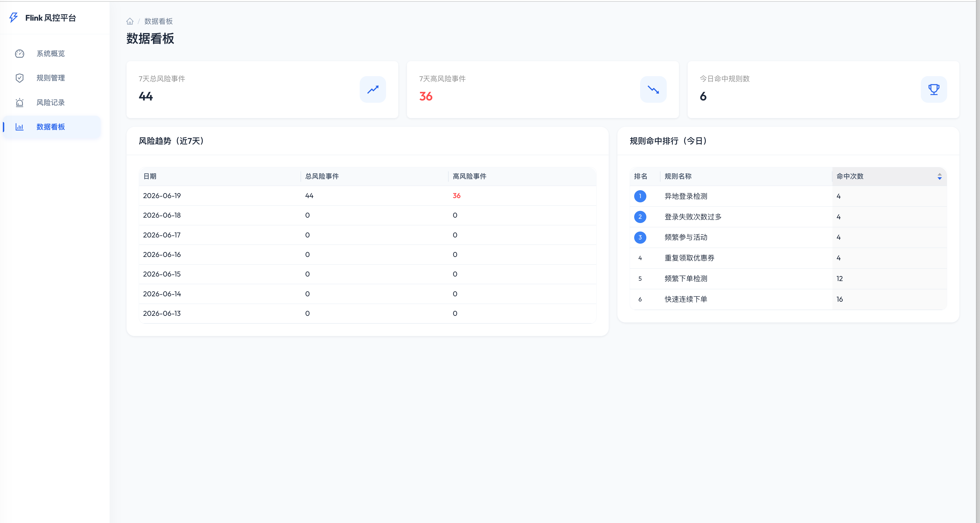Click the 规则命中排行（今日）panel title
The width and height of the screenshot is (980, 523).
[668, 141]
